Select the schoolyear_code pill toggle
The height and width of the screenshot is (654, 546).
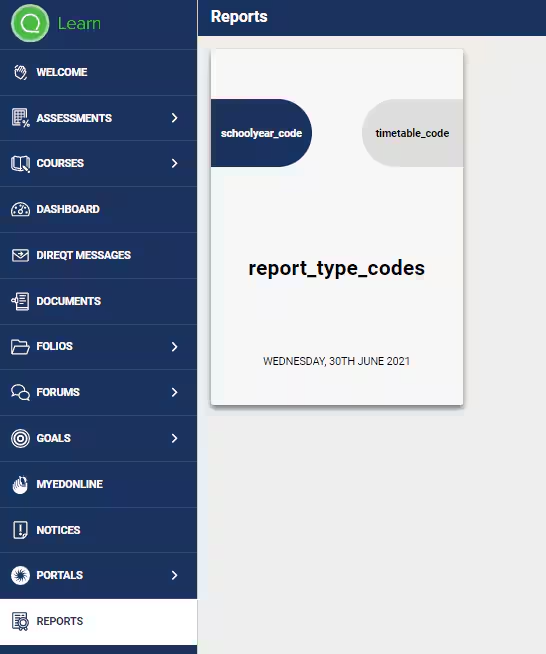pos(261,133)
